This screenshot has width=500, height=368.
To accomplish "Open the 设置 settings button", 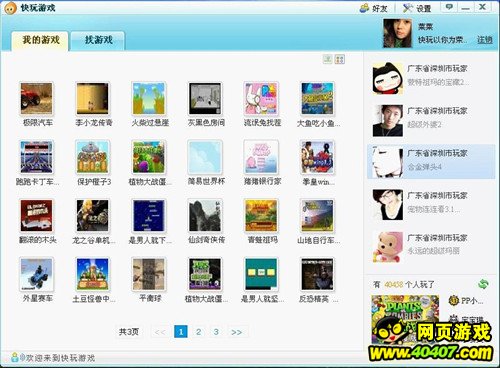I will (x=417, y=8).
